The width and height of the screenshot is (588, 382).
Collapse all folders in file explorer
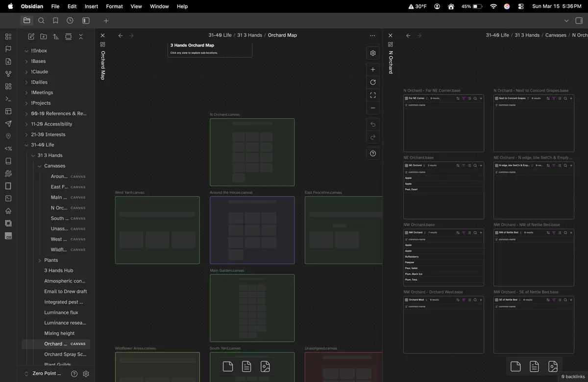(81, 37)
